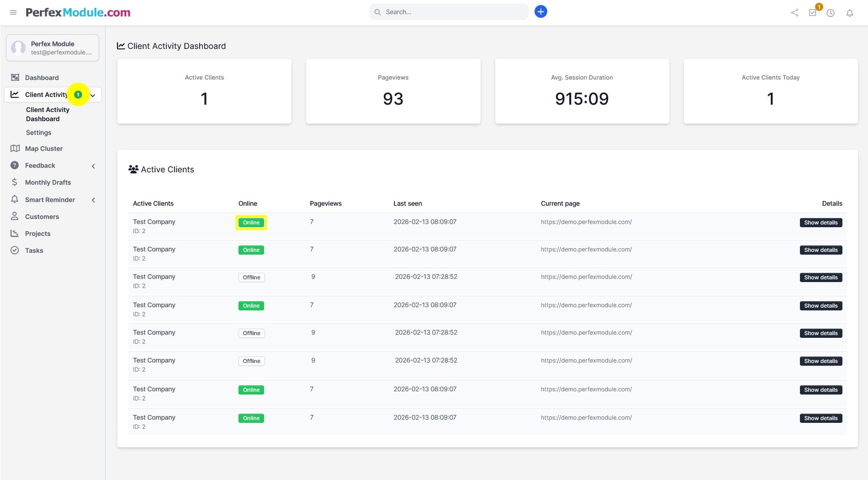Collapse the Client Activity section chevron
The width and height of the screenshot is (868, 480).
93,95
